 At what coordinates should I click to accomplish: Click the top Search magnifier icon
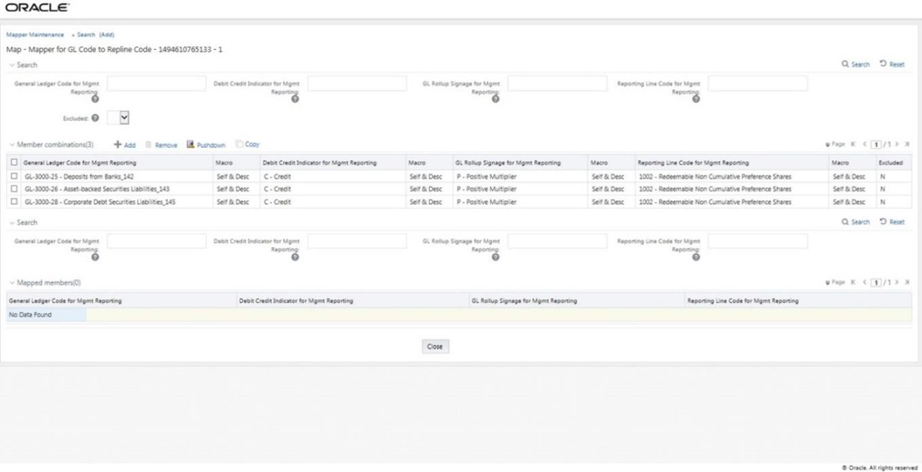point(845,64)
